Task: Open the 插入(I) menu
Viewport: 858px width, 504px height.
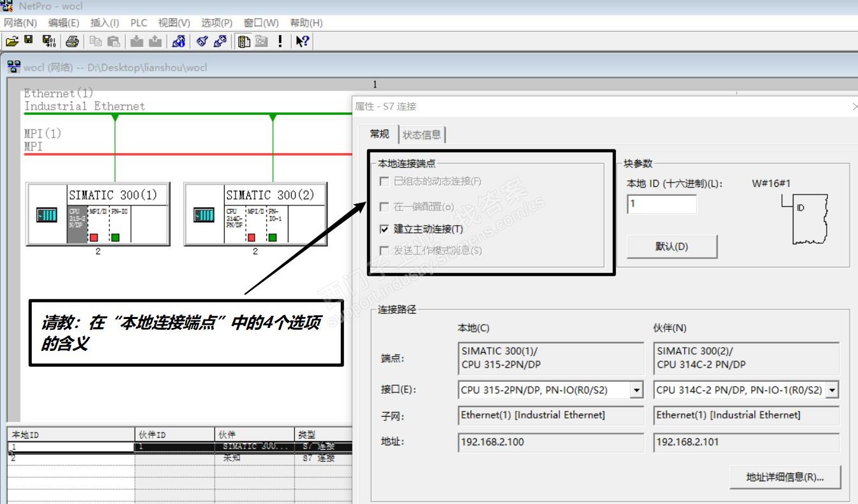Action: click(x=105, y=23)
